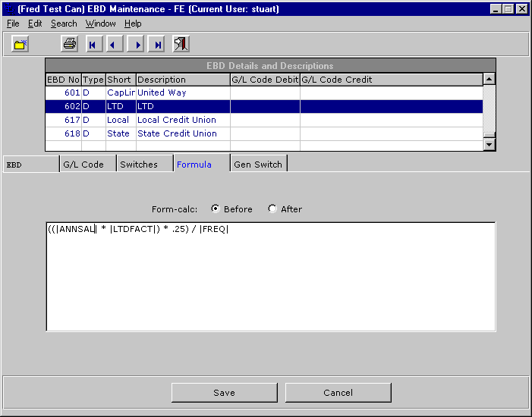Viewport: 532px width, 417px height.
Task: Click the new record folder icon
Action: click(20, 44)
